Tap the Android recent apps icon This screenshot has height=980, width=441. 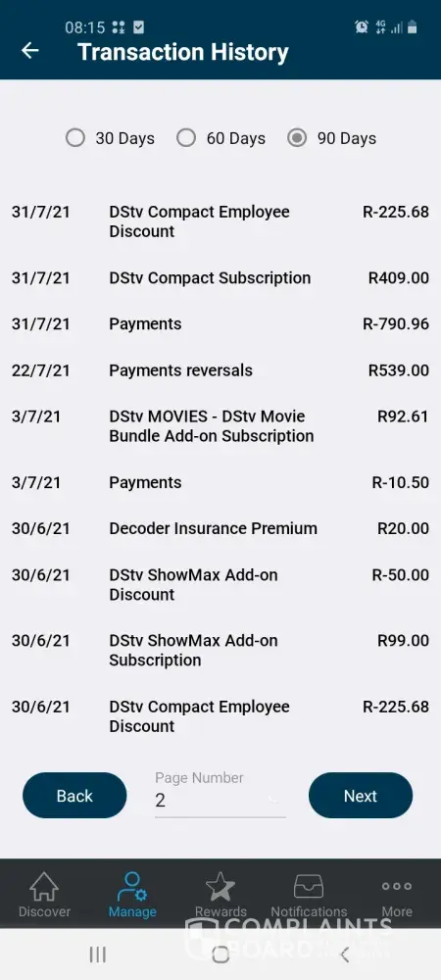point(97,955)
